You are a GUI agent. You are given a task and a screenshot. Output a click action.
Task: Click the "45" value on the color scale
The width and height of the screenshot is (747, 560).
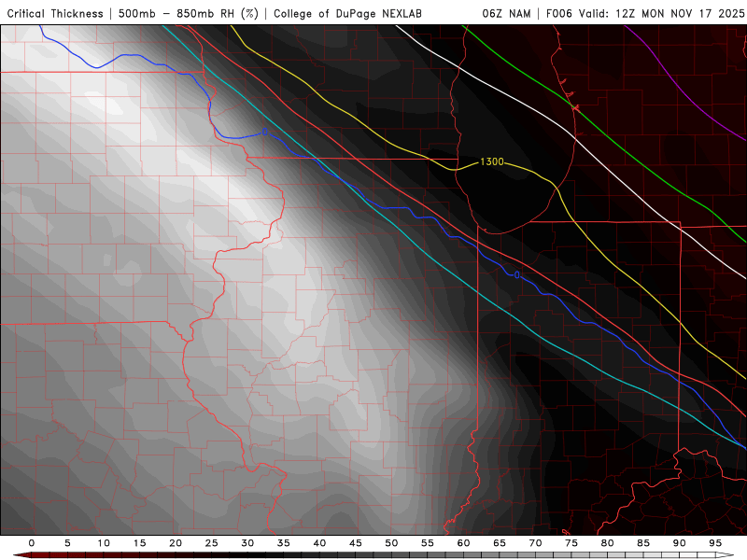(356, 543)
